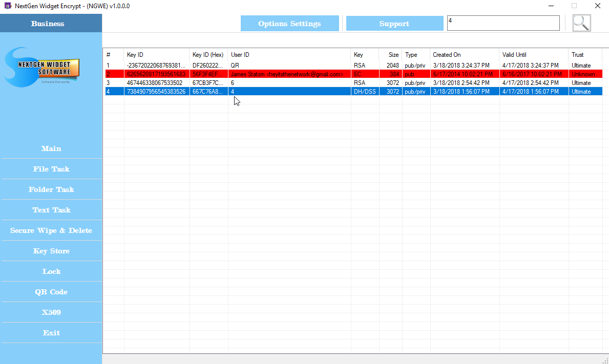
Task: Click the magnifying glass search icon
Action: pos(581,23)
